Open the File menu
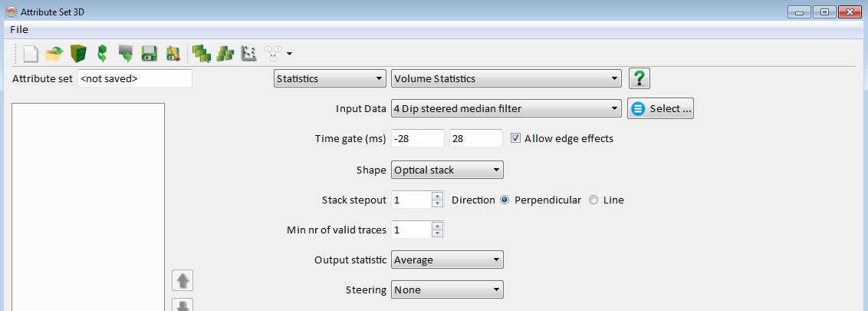 19,29
